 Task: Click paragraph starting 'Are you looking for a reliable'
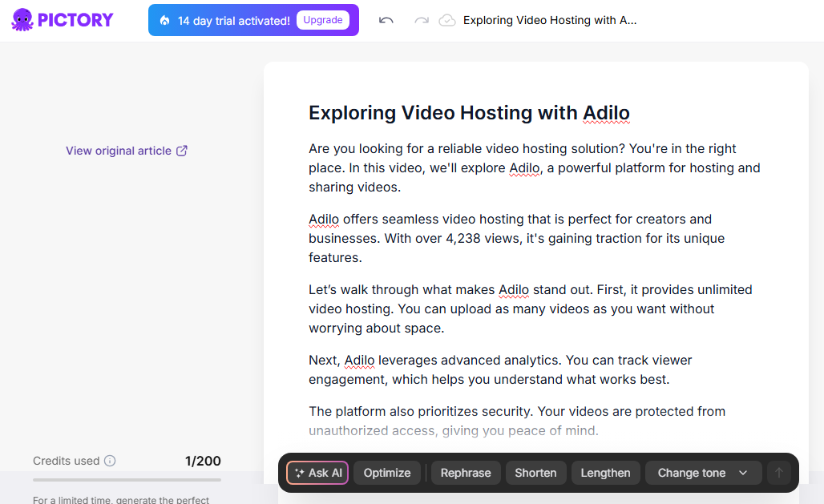[535, 167]
